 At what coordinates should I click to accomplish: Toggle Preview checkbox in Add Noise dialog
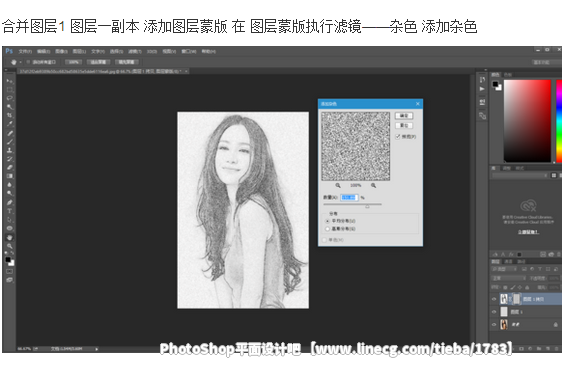coord(398,137)
